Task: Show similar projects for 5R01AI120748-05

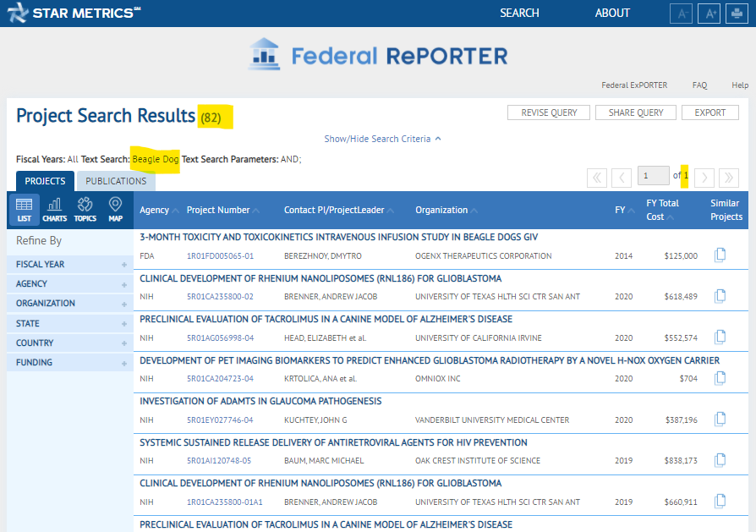Action: (x=720, y=460)
